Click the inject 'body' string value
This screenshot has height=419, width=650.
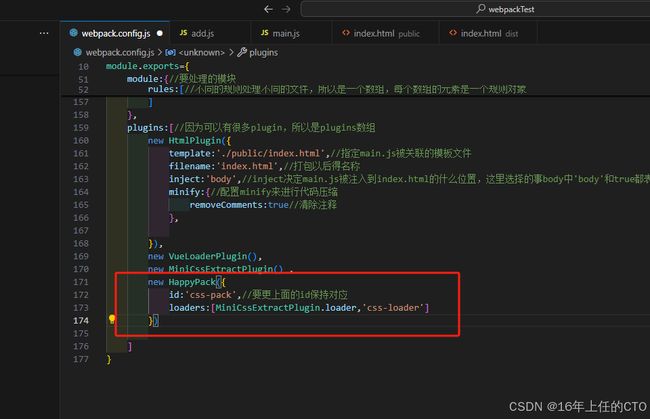coord(221,179)
